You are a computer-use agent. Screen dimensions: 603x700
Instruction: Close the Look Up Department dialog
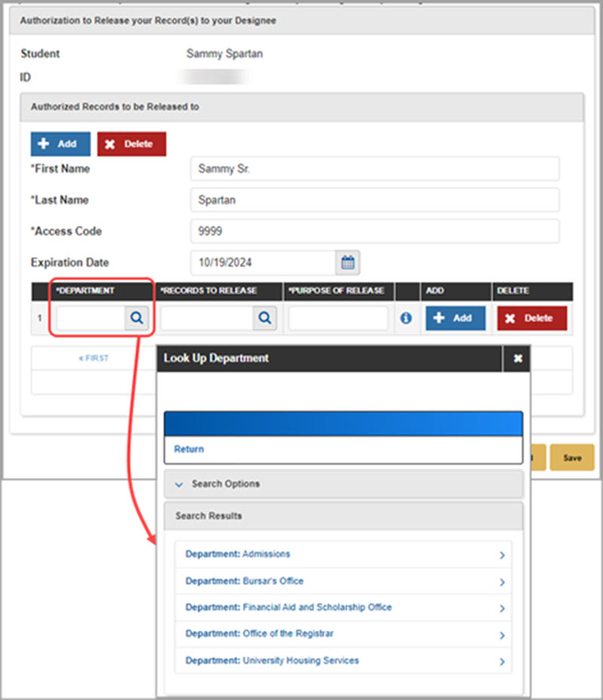pyautogui.click(x=517, y=359)
